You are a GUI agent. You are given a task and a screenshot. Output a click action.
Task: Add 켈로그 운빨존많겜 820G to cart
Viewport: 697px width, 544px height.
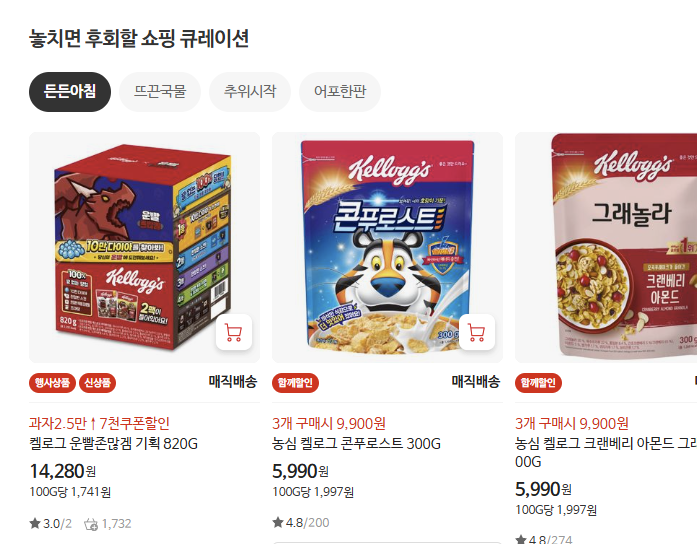(x=234, y=332)
